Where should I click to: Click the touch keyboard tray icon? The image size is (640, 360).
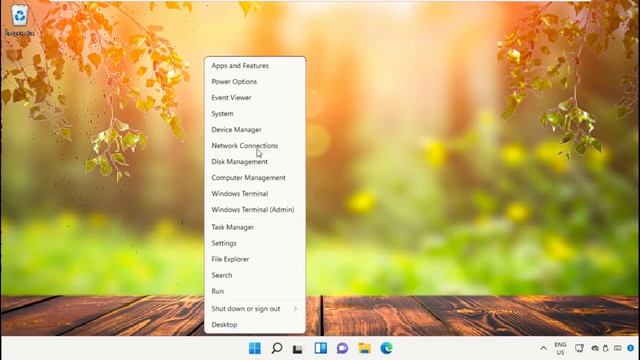click(x=618, y=348)
